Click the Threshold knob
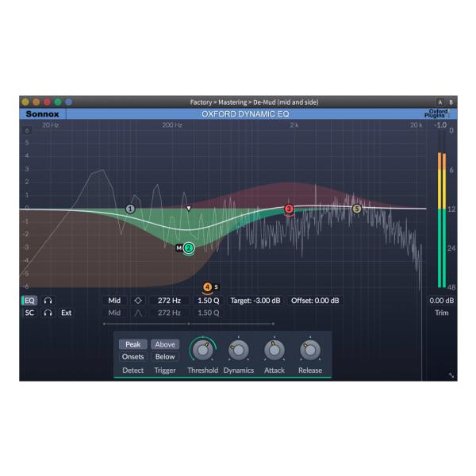Image resolution: width=476 pixels, height=476 pixels. [203, 348]
